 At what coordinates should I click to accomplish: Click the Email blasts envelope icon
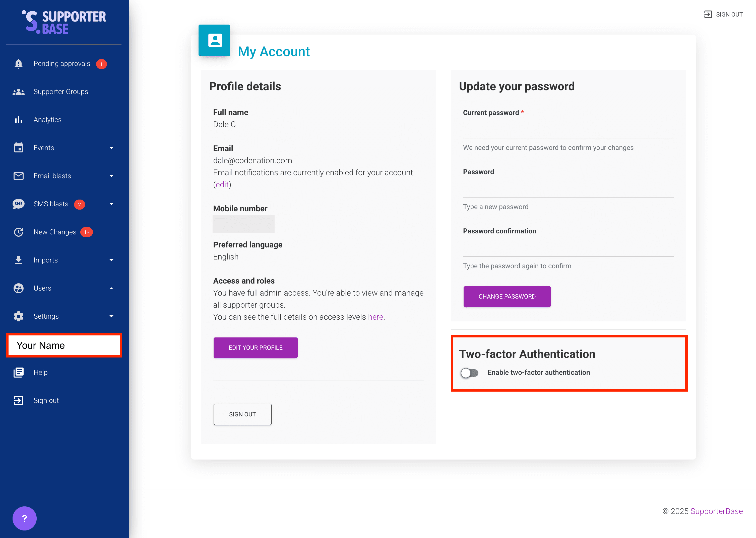(x=19, y=176)
